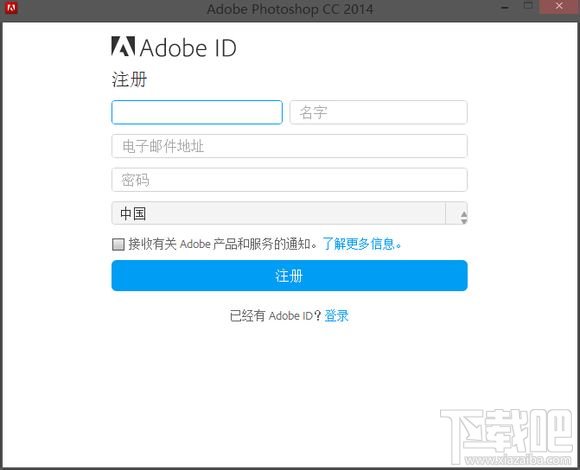Click the Adobe Photoshop CC 2014 title text
Screen dimensions: 580x470
pyautogui.click(x=290, y=9)
